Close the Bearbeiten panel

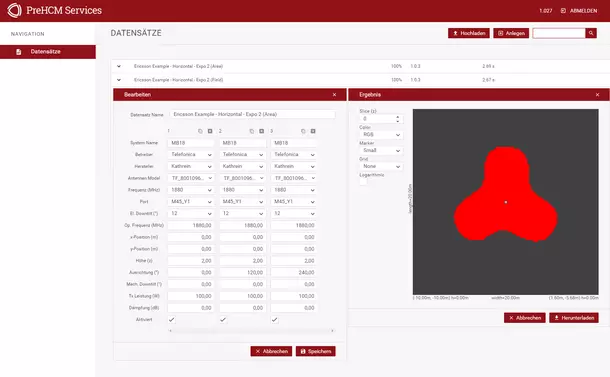[334, 95]
